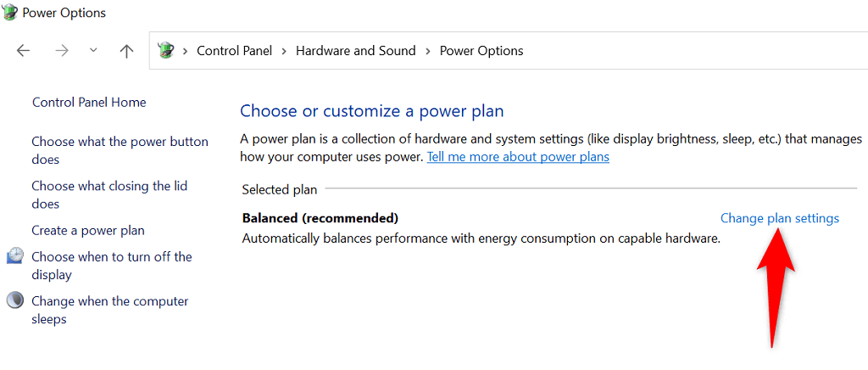Go back using the back arrow
This screenshot has height=370, width=868.
point(23,51)
